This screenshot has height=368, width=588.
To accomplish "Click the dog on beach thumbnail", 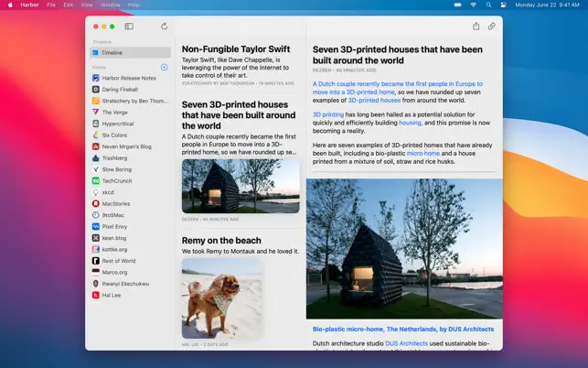I will tap(221, 298).
